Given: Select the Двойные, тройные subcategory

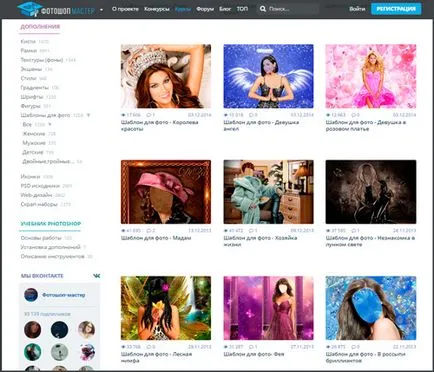Looking at the screenshot, I should tap(48, 161).
